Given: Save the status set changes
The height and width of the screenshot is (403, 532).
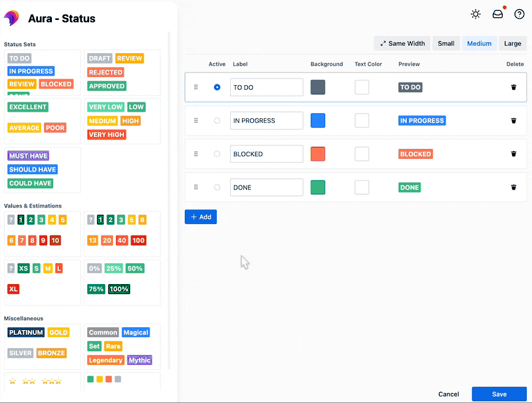Looking at the screenshot, I should pos(499,394).
